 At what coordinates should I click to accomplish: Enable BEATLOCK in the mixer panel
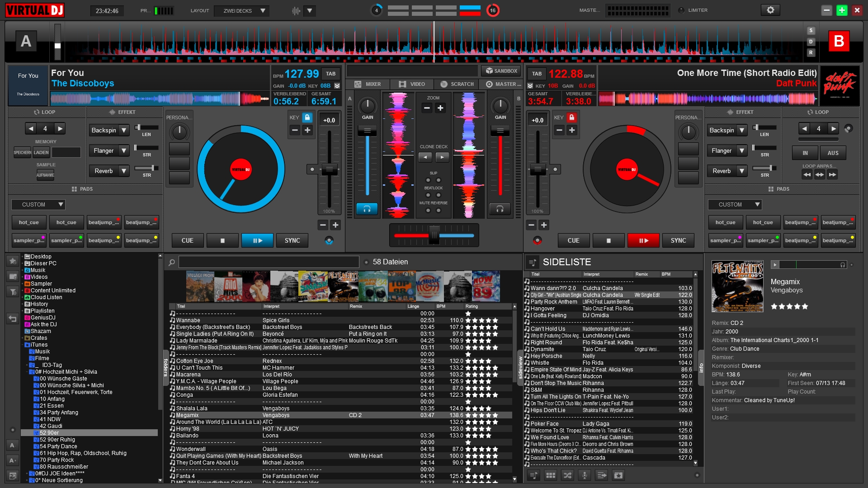428,195
